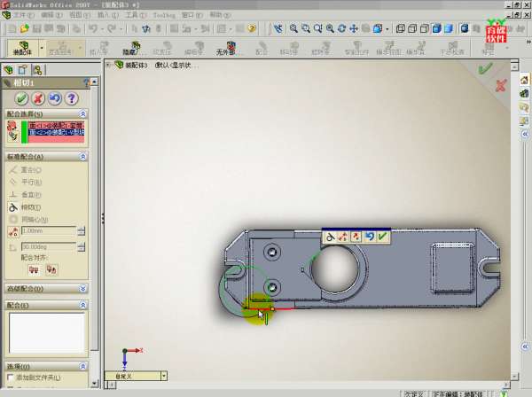
Task: Confirm with green checkmark in viewport corner
Action: pos(485,67)
